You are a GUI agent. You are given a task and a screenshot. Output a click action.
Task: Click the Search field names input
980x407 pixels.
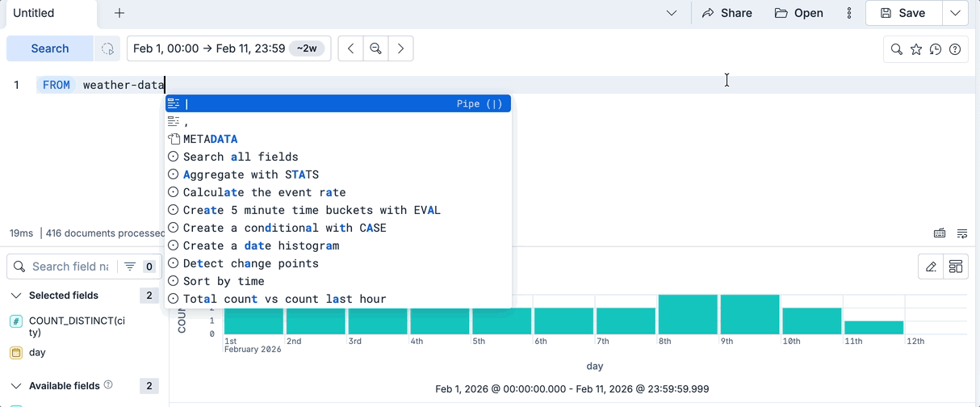tap(70, 266)
